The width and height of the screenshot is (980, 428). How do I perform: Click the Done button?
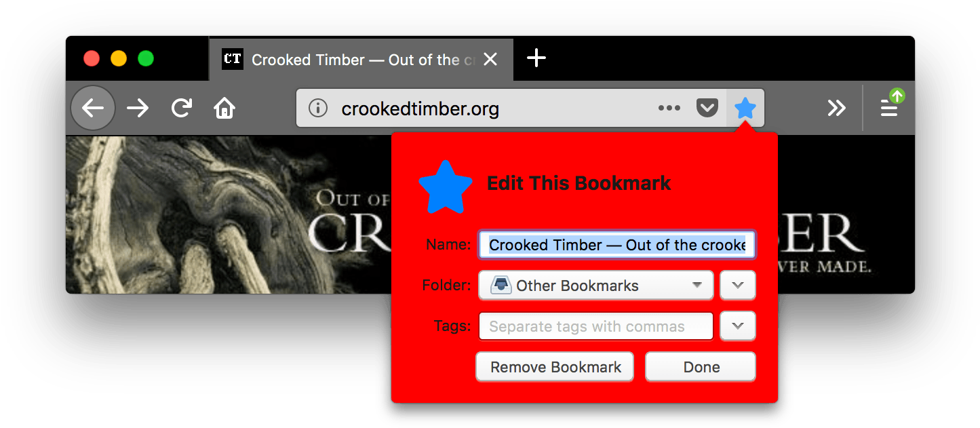point(701,367)
